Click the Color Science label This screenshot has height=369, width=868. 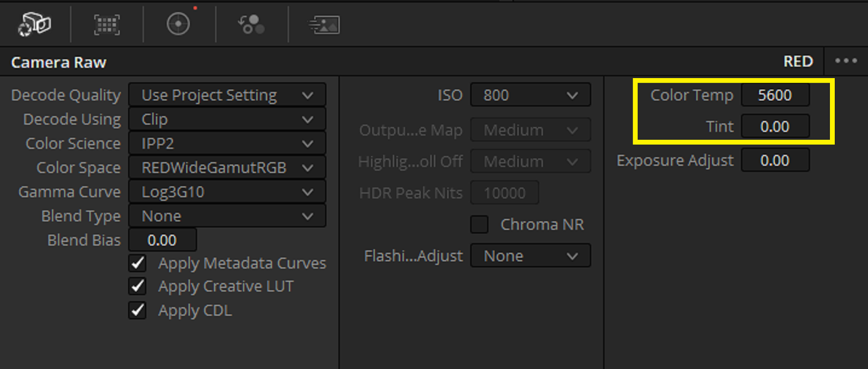(73, 144)
